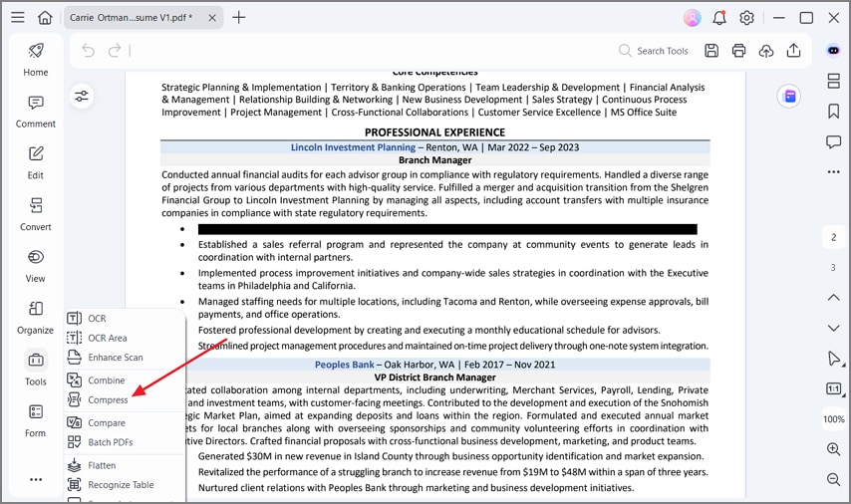Show more sidebar options ellipsis
Image resolution: width=851 pixels, height=504 pixels.
pos(36,479)
